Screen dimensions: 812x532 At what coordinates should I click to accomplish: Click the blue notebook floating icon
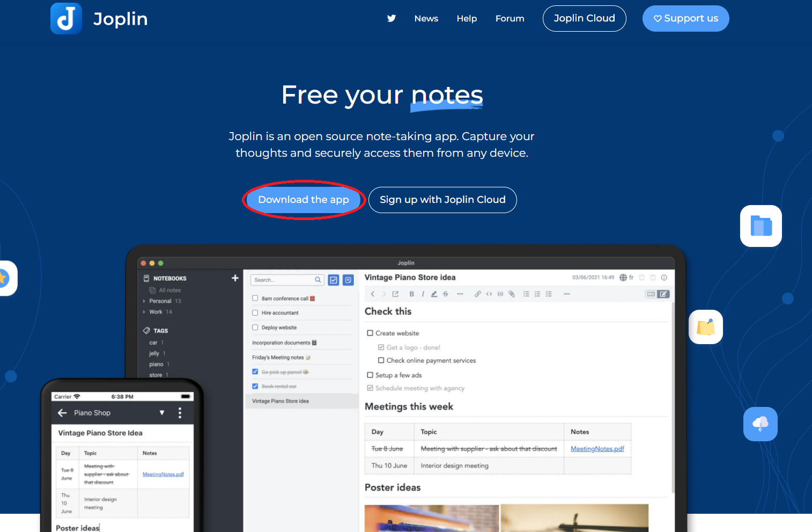pyautogui.click(x=761, y=226)
